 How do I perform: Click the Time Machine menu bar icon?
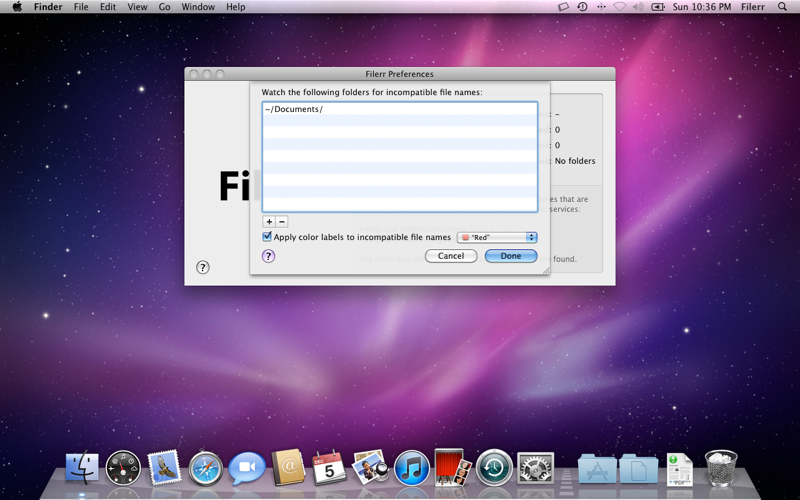pyautogui.click(x=582, y=7)
